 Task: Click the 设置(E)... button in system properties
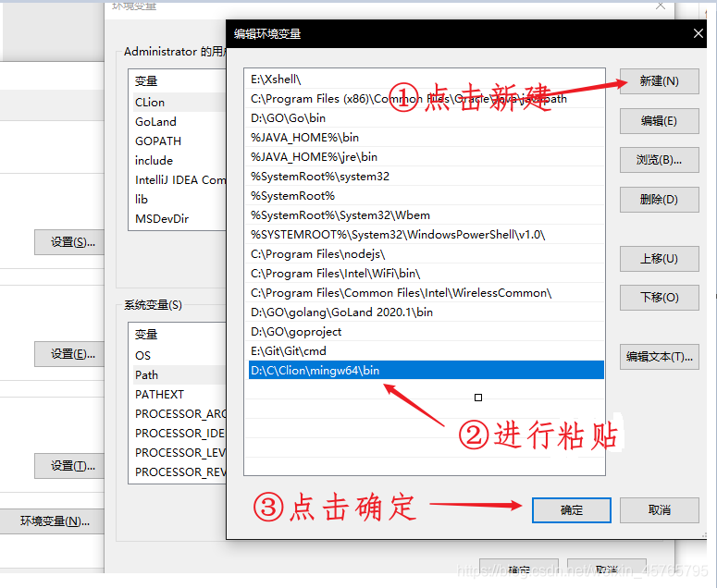point(69,354)
